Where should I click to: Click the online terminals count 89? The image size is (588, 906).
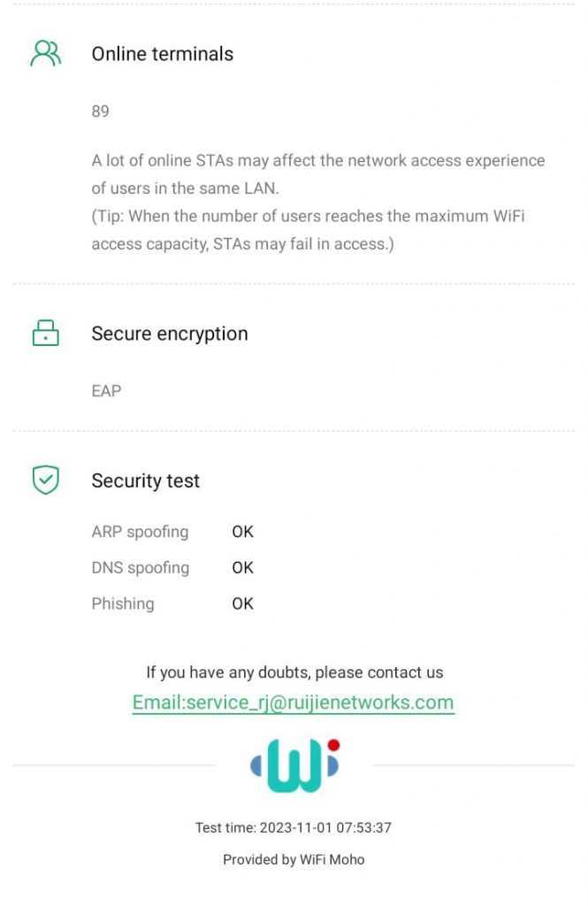[x=101, y=111]
